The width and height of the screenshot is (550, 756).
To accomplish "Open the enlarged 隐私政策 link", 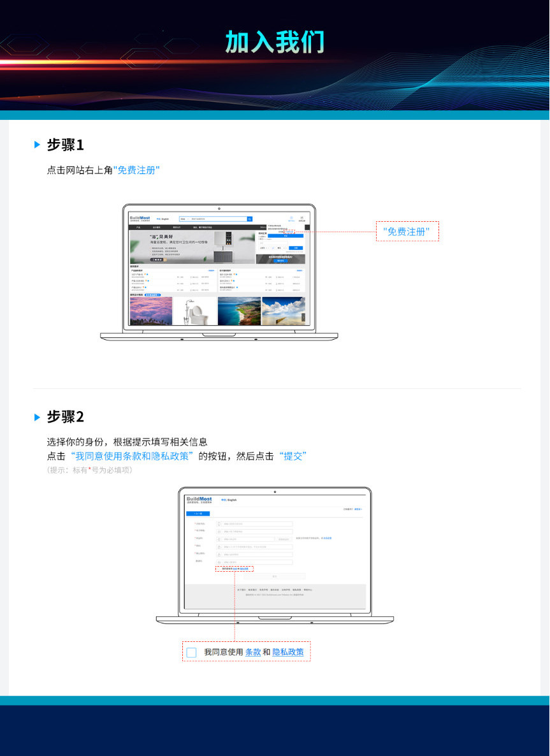I will 288,652.
